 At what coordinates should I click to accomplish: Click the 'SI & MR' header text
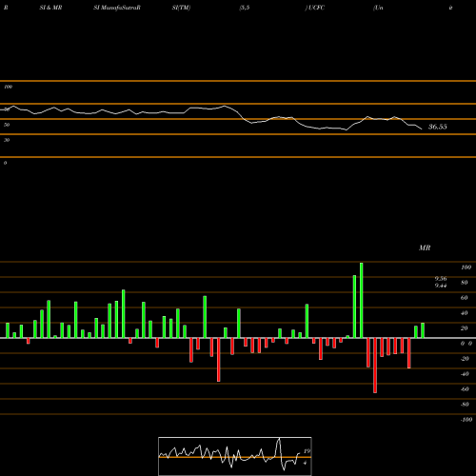pos(50,8)
